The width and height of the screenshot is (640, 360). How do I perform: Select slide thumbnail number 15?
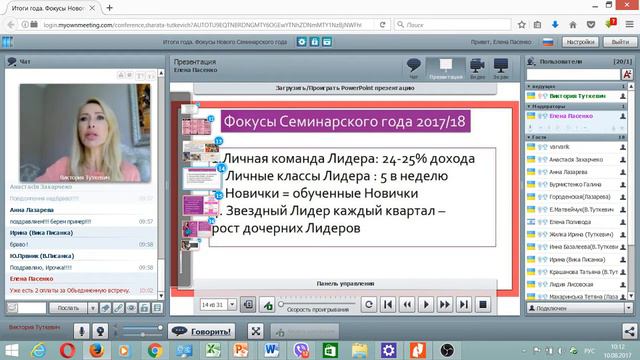coord(200,205)
